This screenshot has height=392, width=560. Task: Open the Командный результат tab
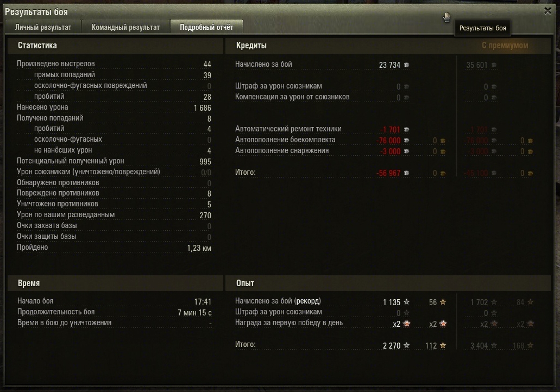click(x=125, y=27)
